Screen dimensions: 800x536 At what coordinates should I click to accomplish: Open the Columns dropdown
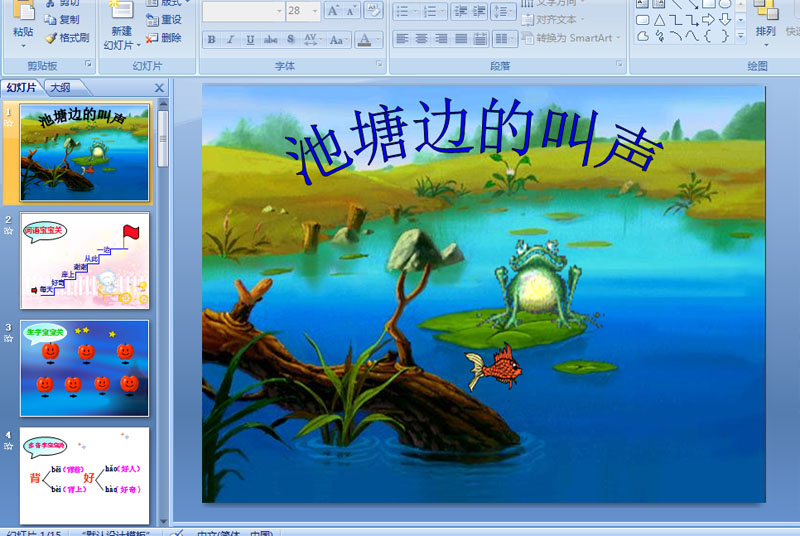(505, 39)
